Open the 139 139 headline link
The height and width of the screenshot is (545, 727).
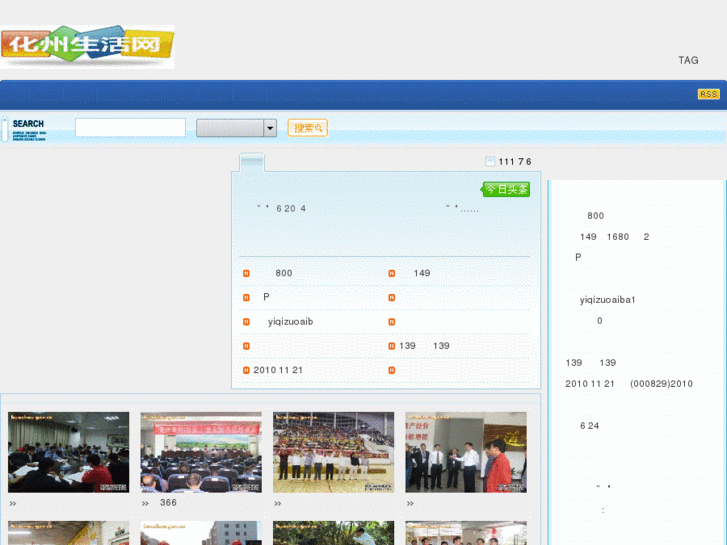point(424,346)
